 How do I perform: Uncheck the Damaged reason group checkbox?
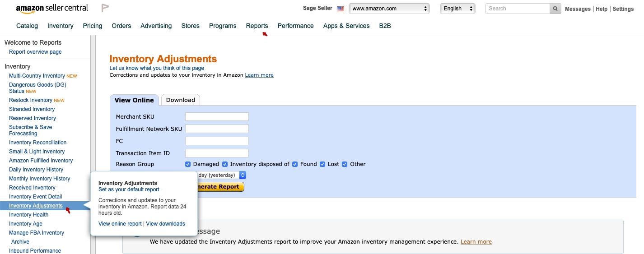(x=188, y=164)
